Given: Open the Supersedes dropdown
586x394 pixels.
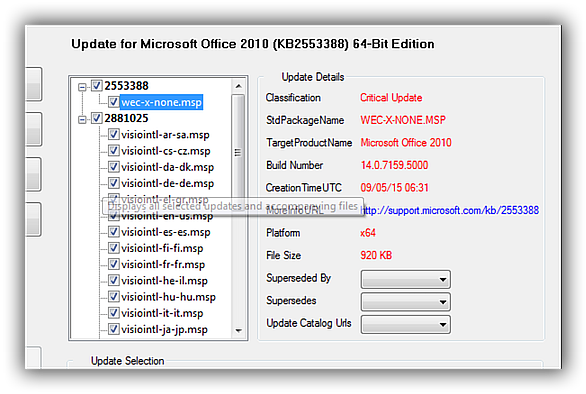Looking at the screenshot, I should coord(405,302).
